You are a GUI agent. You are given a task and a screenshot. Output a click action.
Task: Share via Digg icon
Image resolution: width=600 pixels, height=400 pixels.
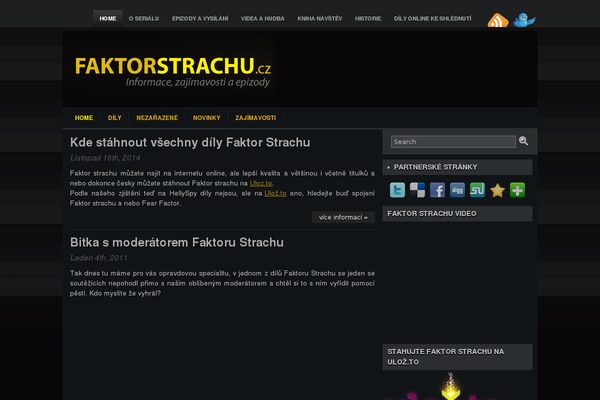(457, 190)
